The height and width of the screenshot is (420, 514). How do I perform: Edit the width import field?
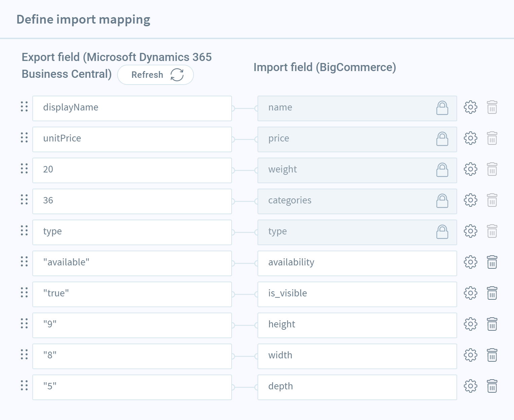357,356
